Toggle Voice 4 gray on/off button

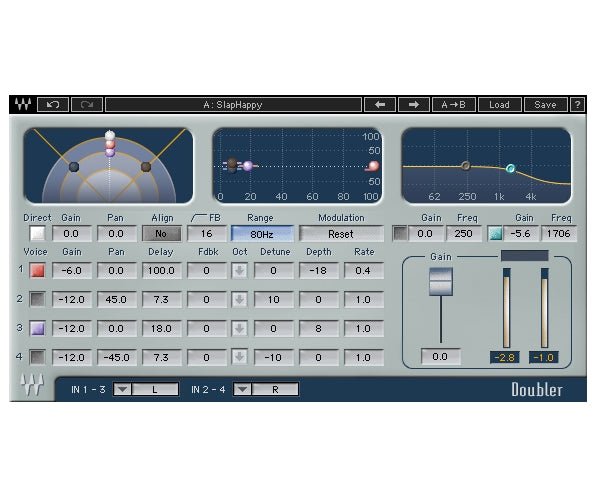(x=37, y=358)
